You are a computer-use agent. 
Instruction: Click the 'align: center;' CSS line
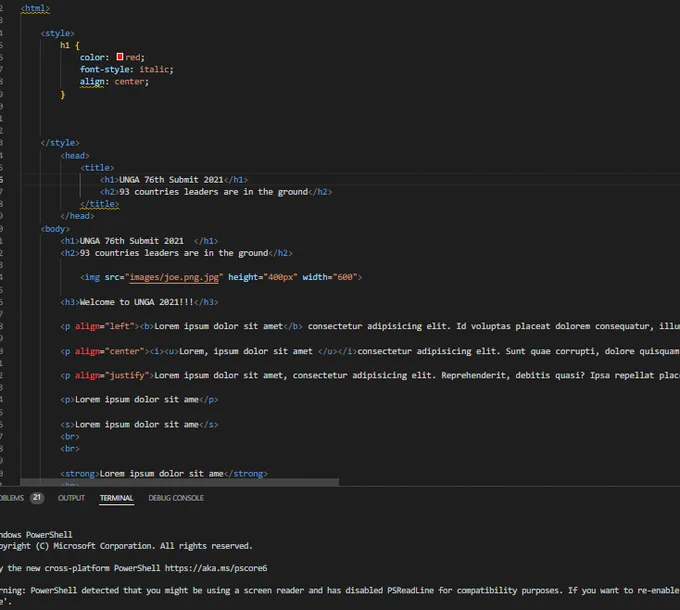coord(114,82)
